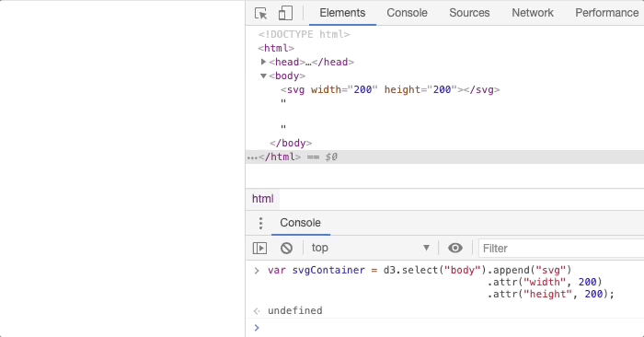Switch to the top Console tab

point(407,13)
